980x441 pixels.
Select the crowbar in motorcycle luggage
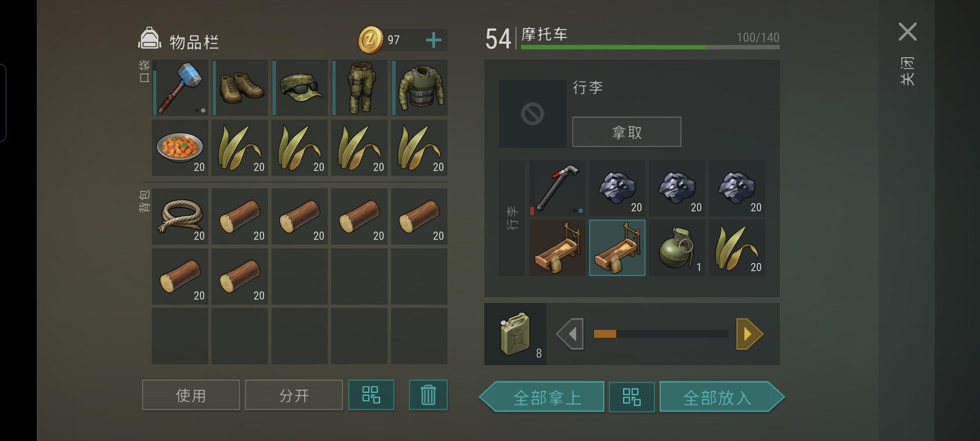click(557, 188)
